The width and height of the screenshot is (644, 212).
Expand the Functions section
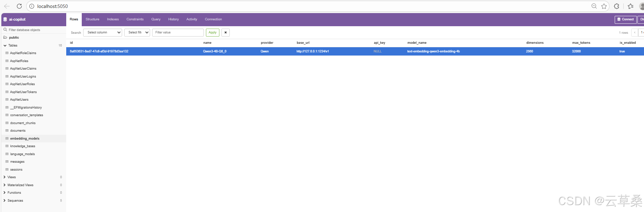point(4,192)
